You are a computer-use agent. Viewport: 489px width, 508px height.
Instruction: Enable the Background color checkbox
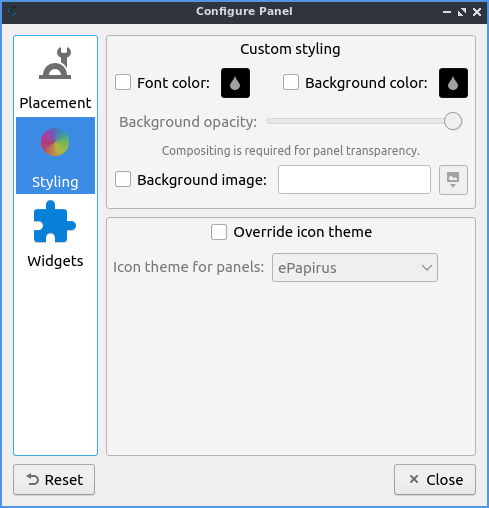[291, 82]
